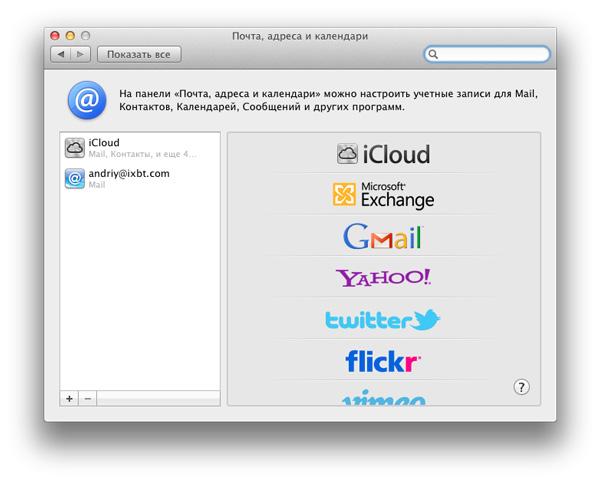Click the iCloud cloud icon in account list

75,148
